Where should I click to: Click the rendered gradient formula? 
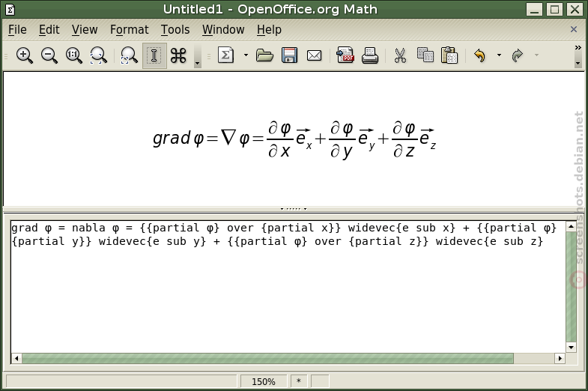click(294, 139)
